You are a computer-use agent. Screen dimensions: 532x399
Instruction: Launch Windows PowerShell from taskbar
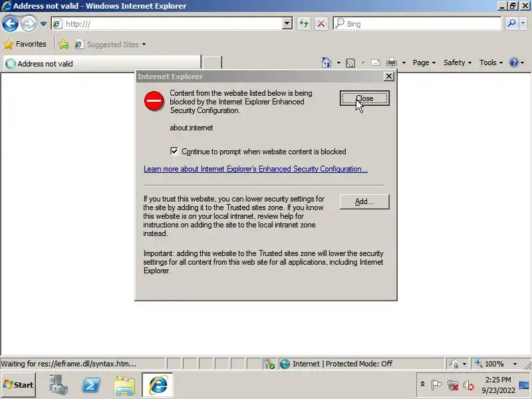pyautogui.click(x=91, y=385)
